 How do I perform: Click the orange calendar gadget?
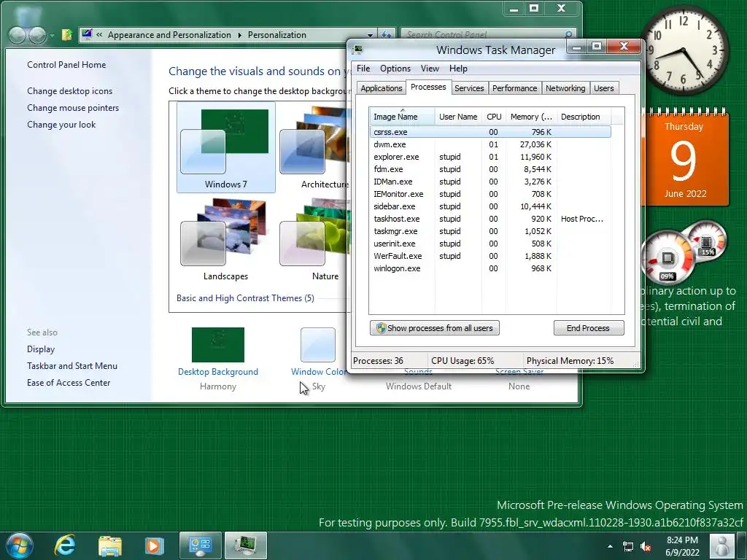[x=687, y=157]
